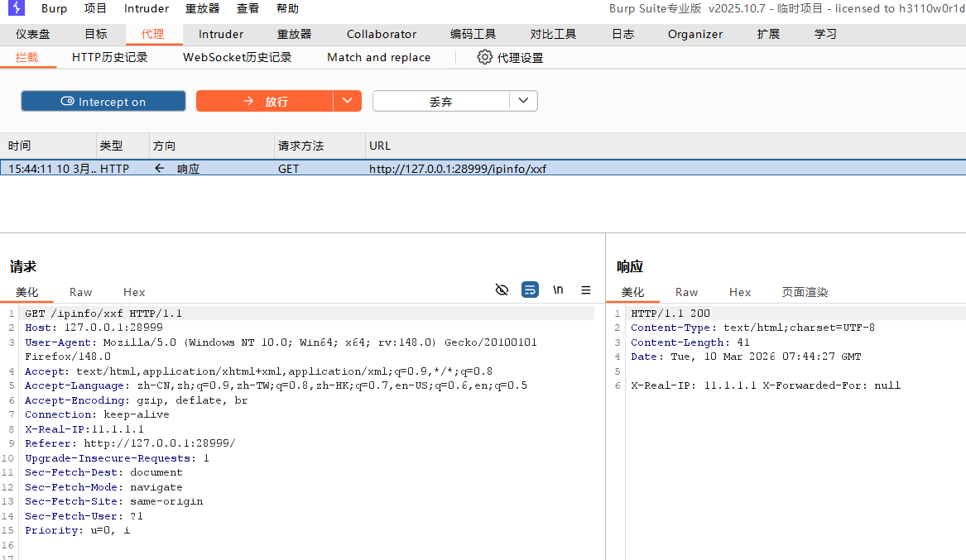Open the 学习 tab
The image size is (966, 560).
[x=825, y=35]
